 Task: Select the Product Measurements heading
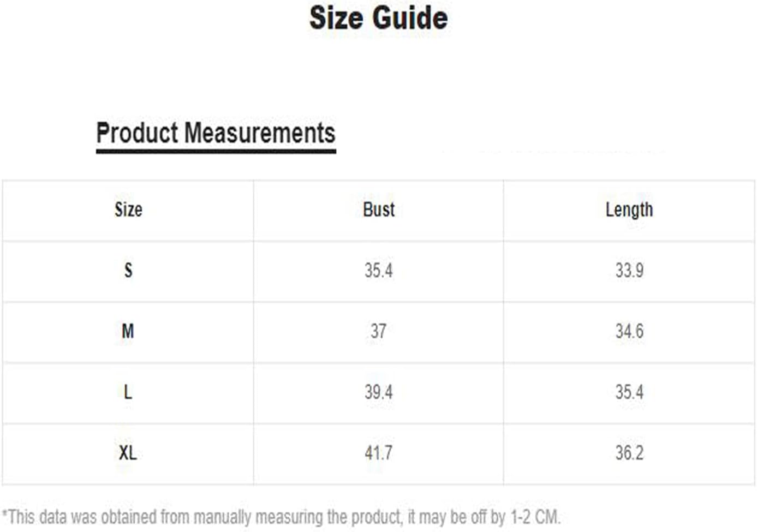point(216,133)
